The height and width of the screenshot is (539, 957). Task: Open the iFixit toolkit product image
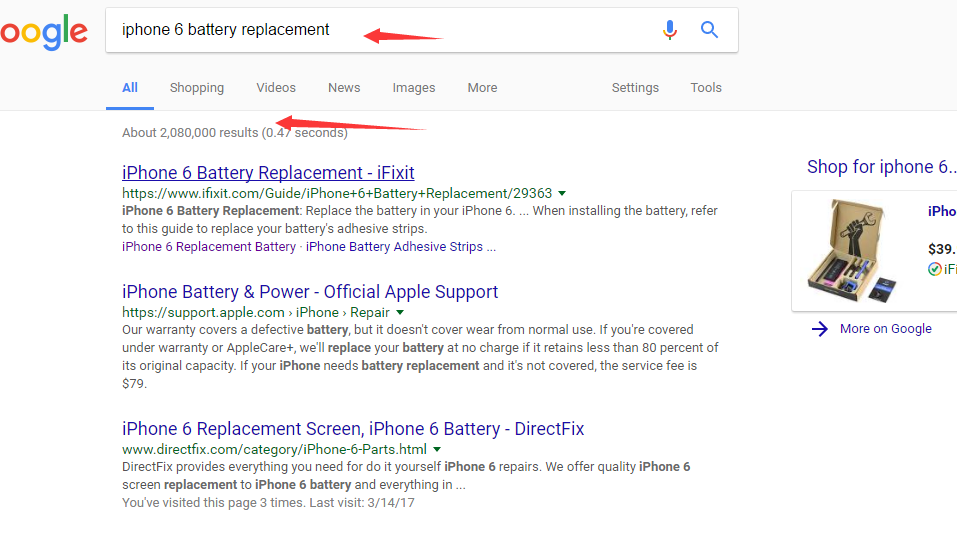coord(852,250)
